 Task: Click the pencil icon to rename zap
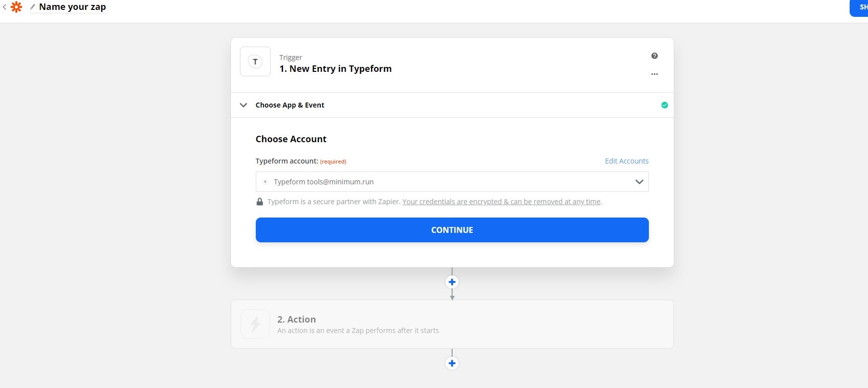(33, 7)
